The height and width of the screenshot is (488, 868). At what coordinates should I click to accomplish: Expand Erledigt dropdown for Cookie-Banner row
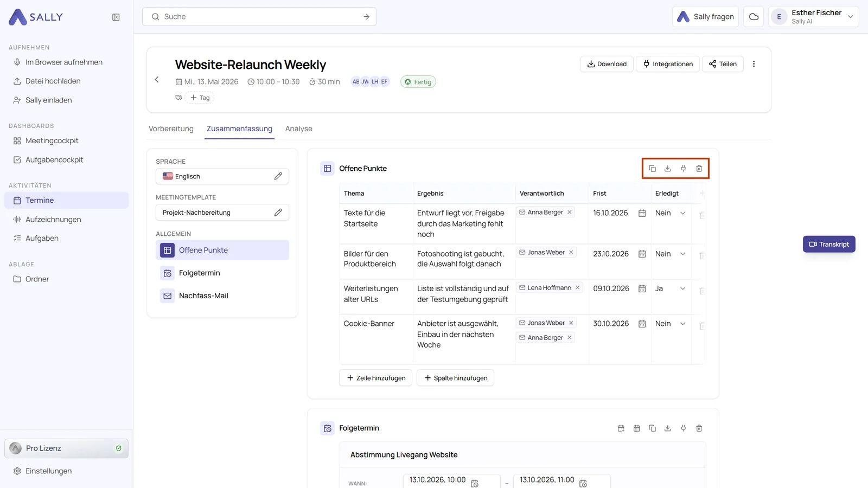tap(682, 324)
